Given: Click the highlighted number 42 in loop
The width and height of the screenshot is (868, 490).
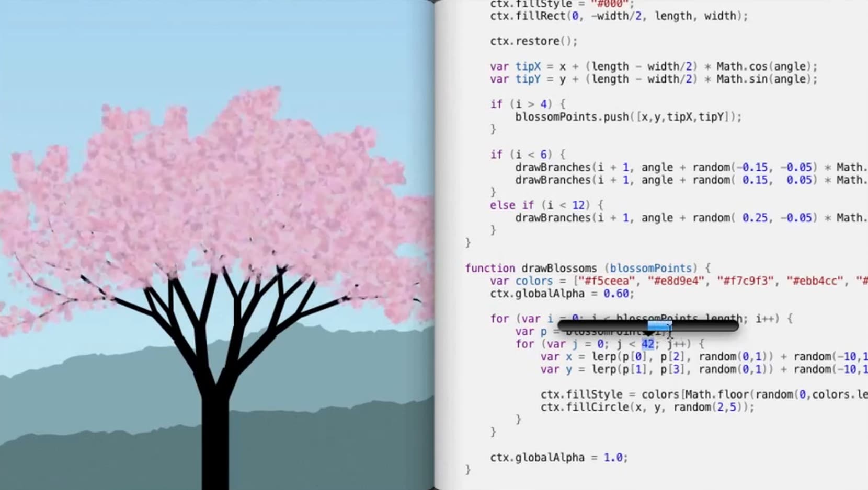Looking at the screenshot, I should click(x=647, y=344).
